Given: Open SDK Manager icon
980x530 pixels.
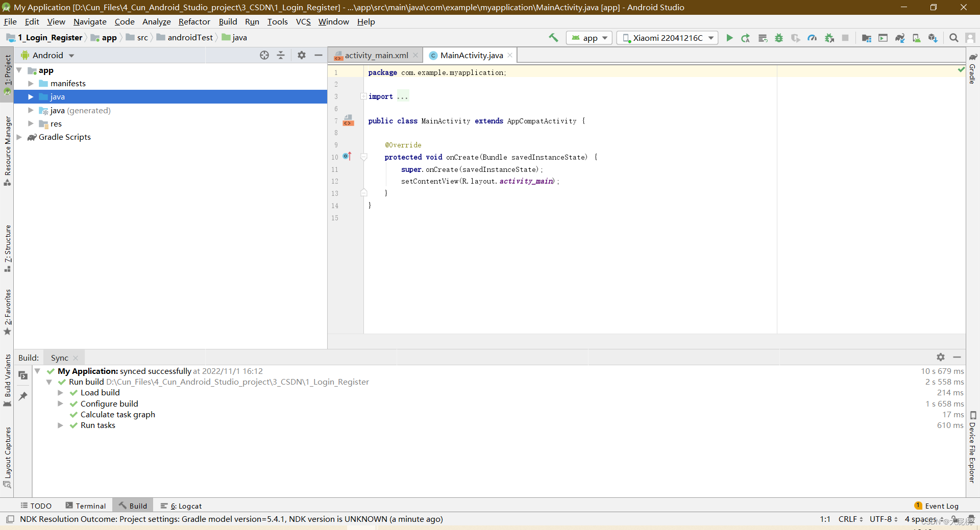Looking at the screenshot, I should 933,38.
